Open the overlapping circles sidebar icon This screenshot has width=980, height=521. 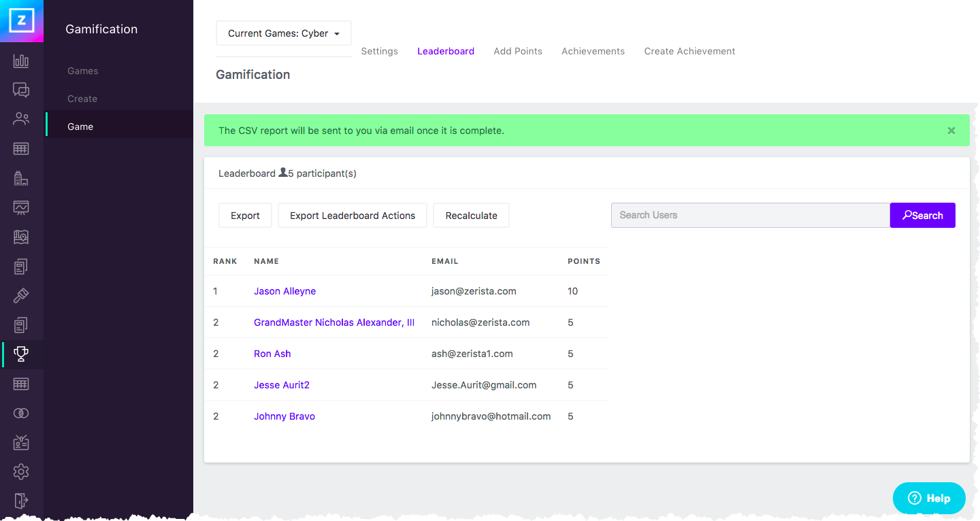[x=21, y=413]
